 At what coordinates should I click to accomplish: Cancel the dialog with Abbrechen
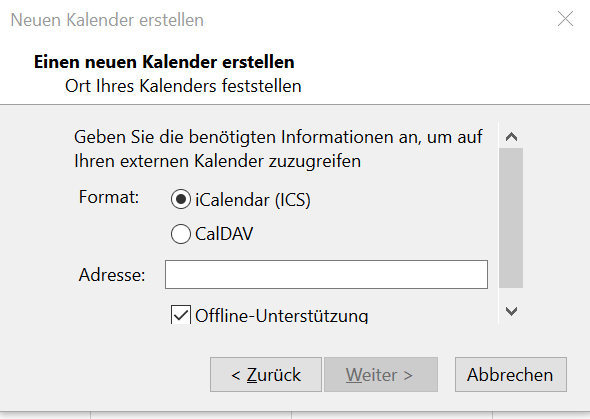511,375
